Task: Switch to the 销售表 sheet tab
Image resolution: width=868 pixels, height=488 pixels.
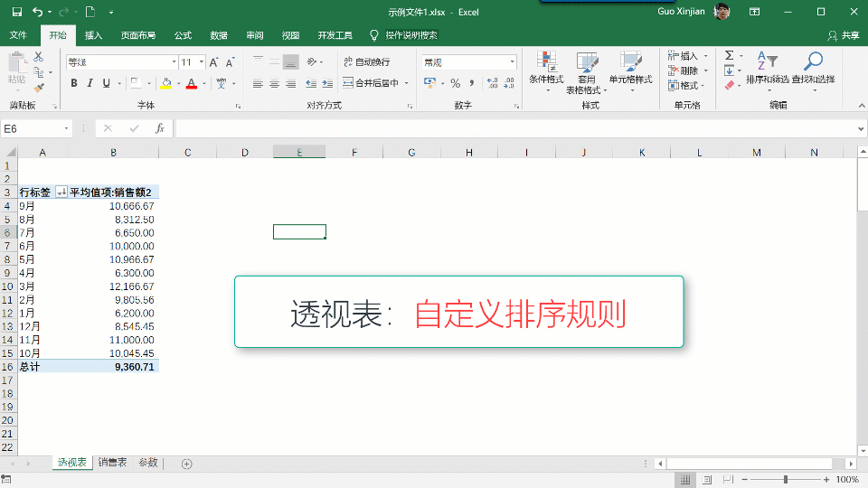Action: click(112, 463)
